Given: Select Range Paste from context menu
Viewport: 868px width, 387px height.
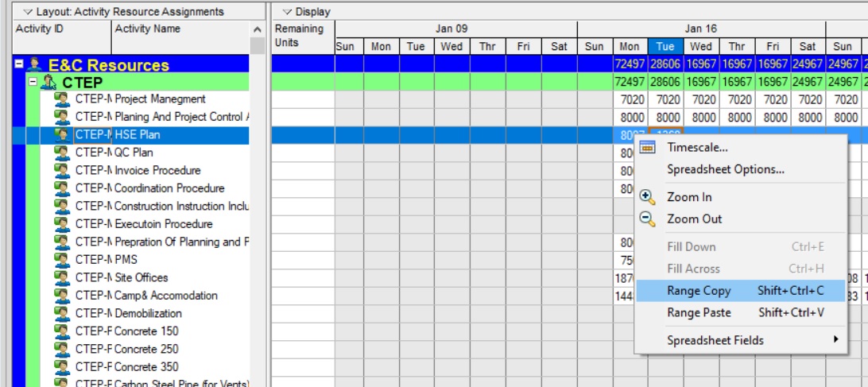Looking at the screenshot, I should (741, 313).
